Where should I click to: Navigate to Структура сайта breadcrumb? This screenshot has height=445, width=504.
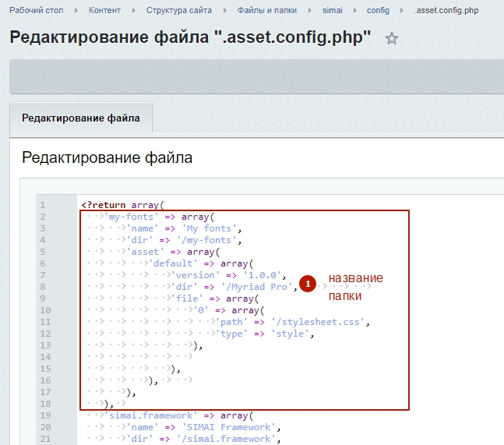pos(178,11)
